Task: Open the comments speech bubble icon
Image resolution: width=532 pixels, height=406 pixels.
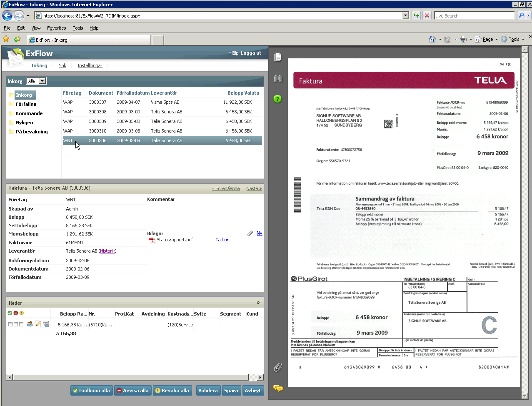Action: (x=278, y=388)
